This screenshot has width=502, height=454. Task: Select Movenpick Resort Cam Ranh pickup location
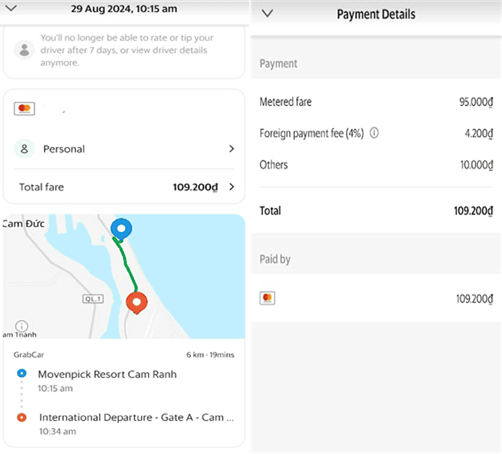click(107, 374)
